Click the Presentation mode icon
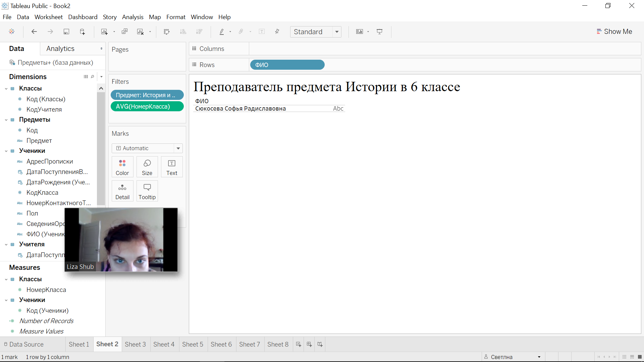This screenshot has width=644, height=362. 380,32
